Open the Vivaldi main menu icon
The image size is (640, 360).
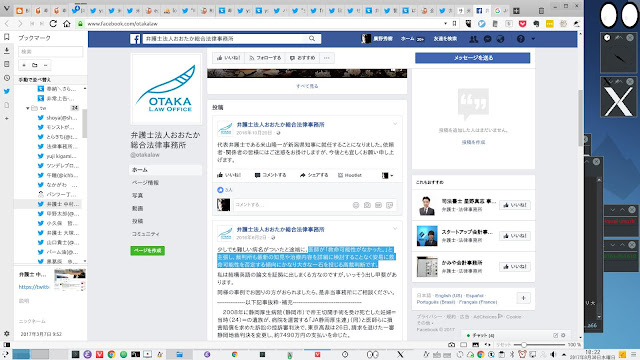click(6, 8)
